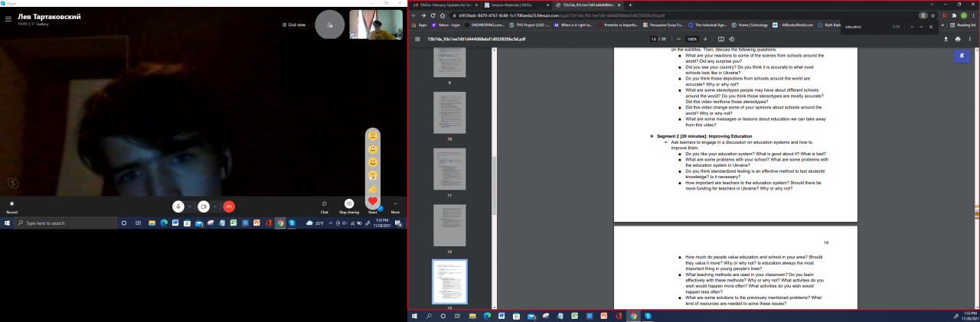Send heart reaction
This screenshot has width=980, height=322.
pyautogui.click(x=373, y=201)
